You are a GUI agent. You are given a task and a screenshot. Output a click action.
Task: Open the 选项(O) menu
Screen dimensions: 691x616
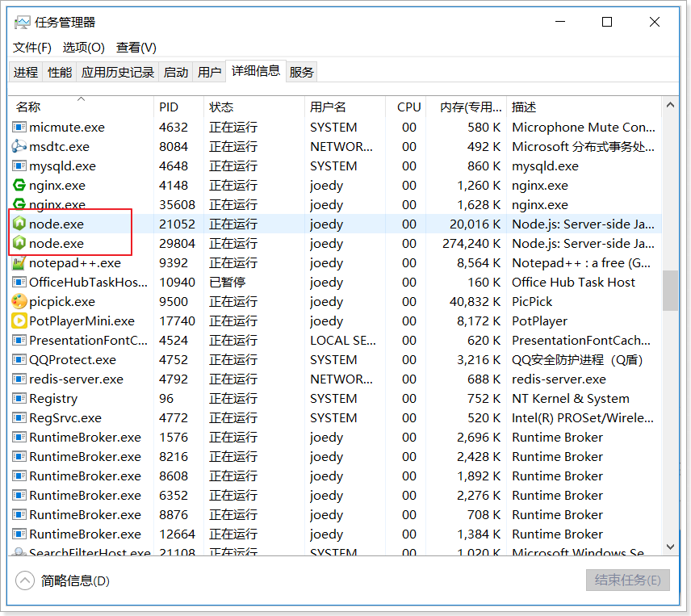[x=83, y=47]
